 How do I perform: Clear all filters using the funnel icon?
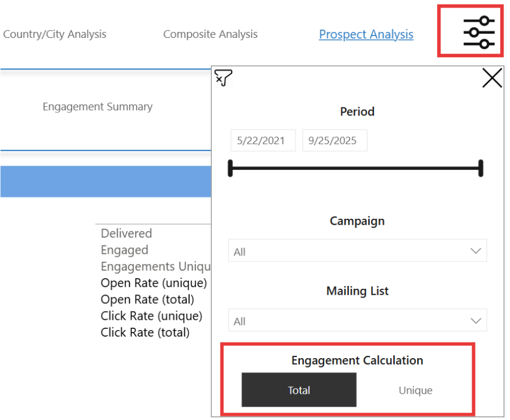223,76
